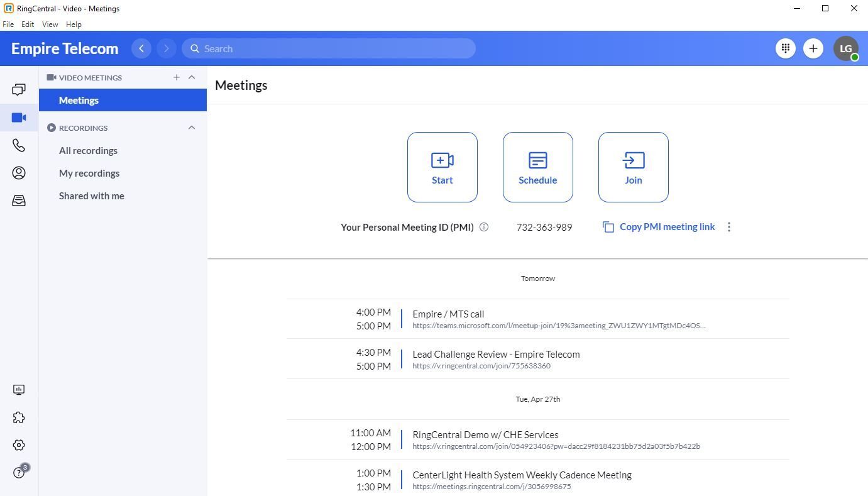Start a new meeting
The width and height of the screenshot is (868, 496).
[x=442, y=167]
